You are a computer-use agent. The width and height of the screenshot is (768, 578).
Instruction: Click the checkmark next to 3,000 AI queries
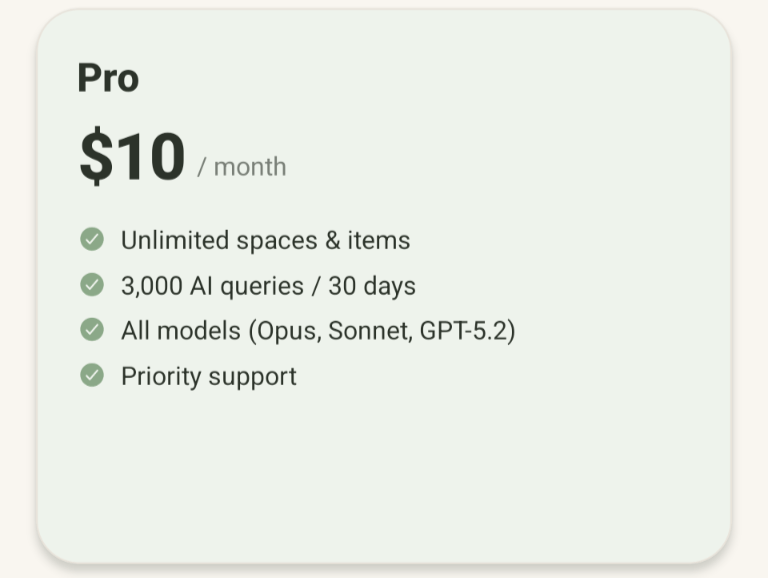(x=92, y=285)
